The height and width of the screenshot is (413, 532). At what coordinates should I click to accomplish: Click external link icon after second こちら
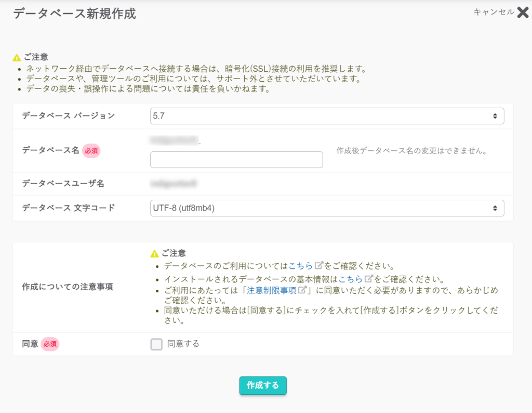(368, 279)
